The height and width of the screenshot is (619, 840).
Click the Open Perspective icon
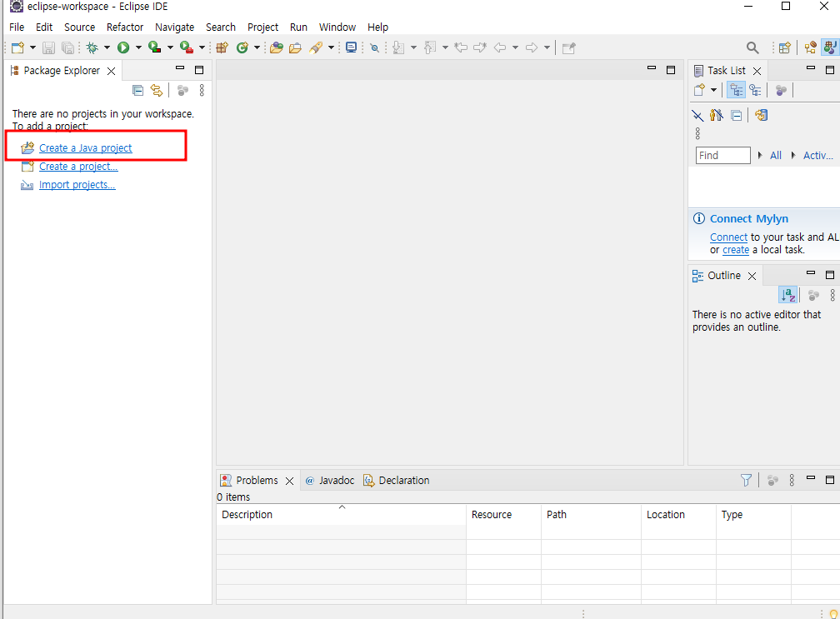click(785, 47)
